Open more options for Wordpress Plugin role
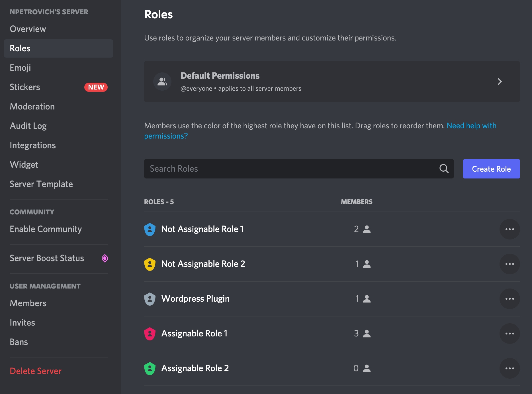The height and width of the screenshot is (394, 532). click(510, 299)
